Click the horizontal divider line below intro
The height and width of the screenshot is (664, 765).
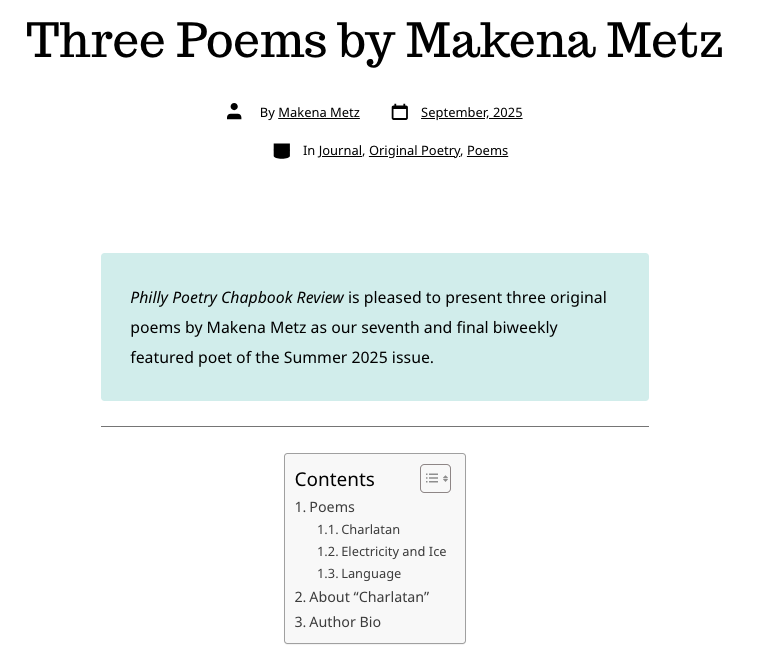(x=374, y=427)
